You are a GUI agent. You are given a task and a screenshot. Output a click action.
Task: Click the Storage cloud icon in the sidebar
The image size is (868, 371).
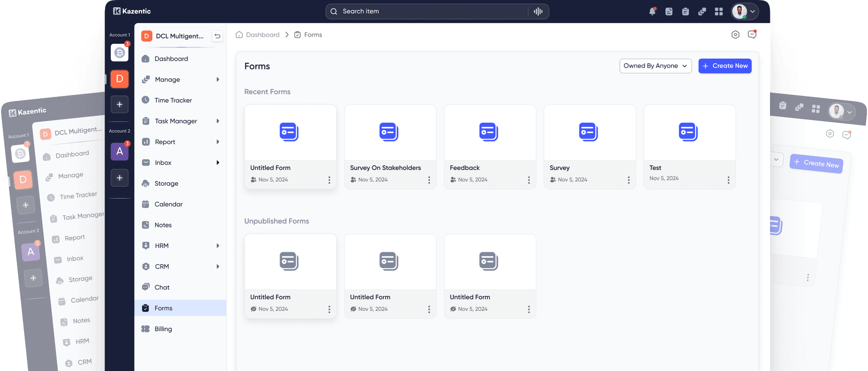click(146, 183)
